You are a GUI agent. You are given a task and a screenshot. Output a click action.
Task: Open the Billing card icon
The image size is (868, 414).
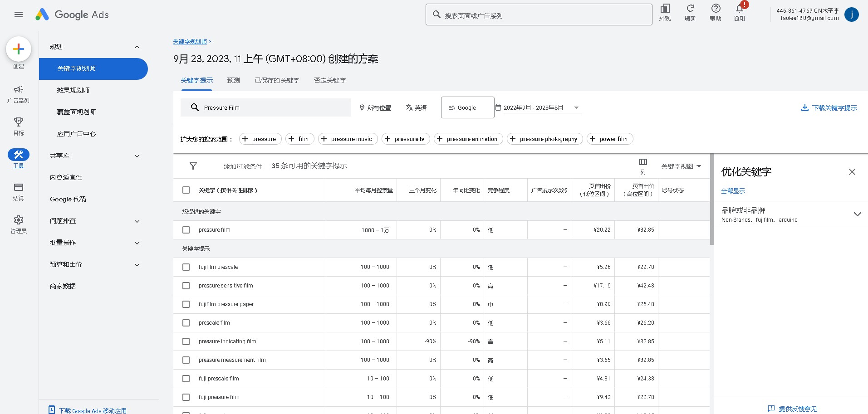pyautogui.click(x=19, y=187)
